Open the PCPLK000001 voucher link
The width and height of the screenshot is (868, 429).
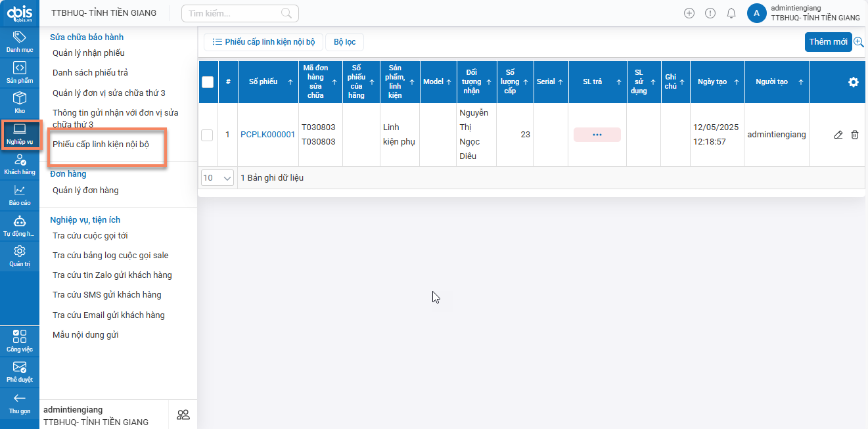tap(268, 135)
